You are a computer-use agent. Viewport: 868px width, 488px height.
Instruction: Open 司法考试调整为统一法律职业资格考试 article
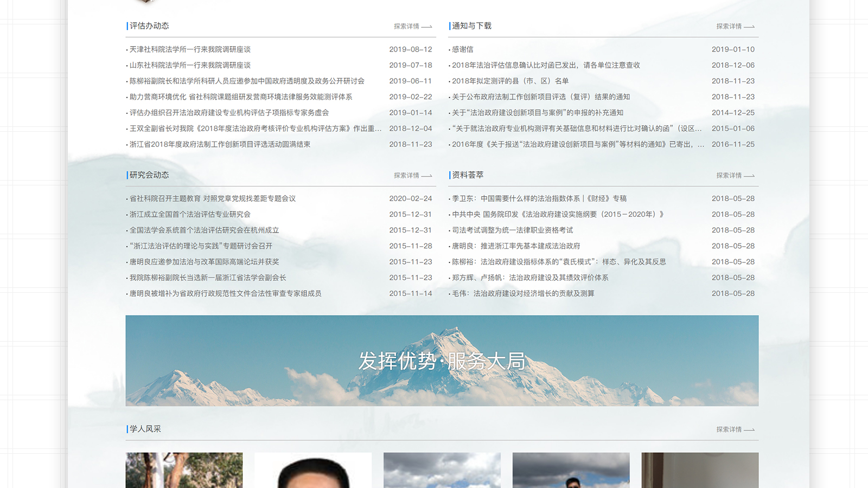point(512,230)
